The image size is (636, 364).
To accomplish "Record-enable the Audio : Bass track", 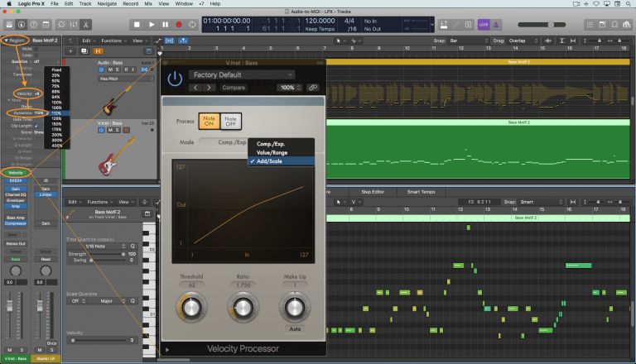I will [x=126, y=69].
